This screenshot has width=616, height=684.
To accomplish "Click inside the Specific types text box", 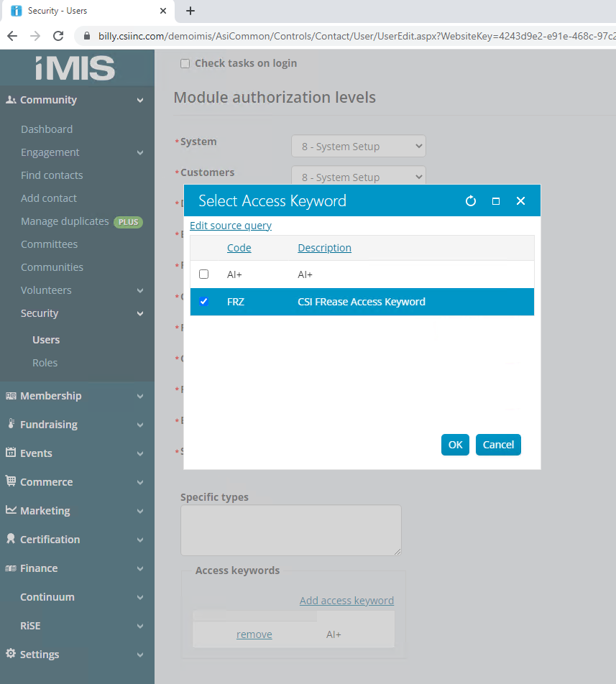I will point(290,530).
